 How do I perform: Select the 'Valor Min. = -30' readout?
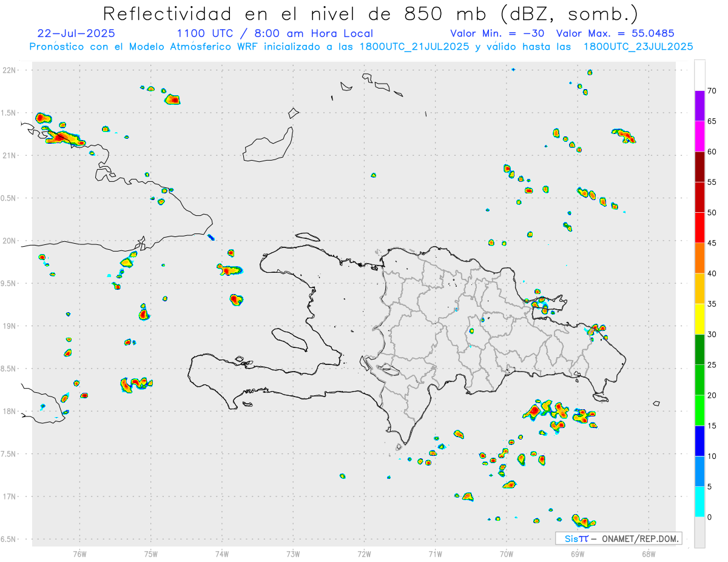coord(496,33)
